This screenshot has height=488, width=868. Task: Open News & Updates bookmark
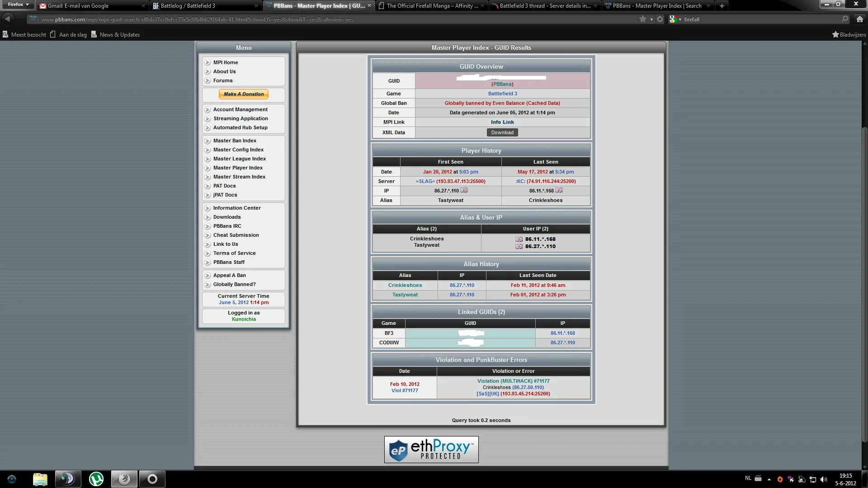point(115,34)
